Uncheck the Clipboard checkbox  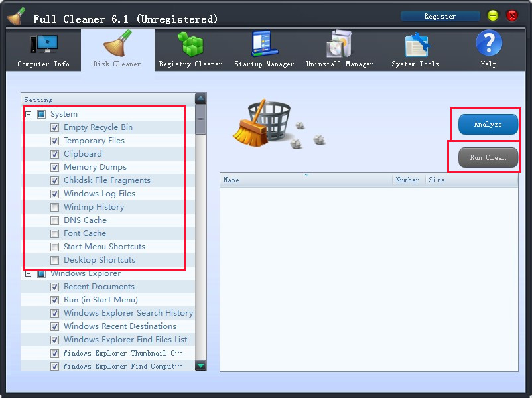pyautogui.click(x=54, y=154)
